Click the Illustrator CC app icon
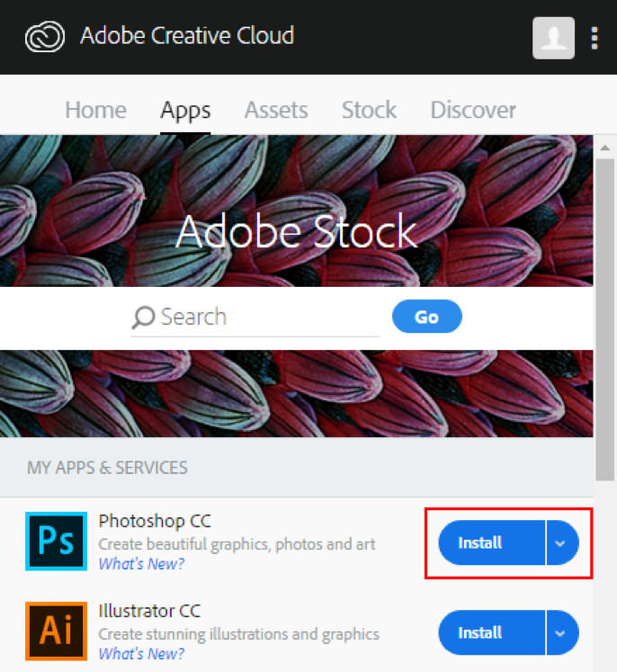Viewport: 617px width, 672px height. pyautogui.click(x=56, y=632)
